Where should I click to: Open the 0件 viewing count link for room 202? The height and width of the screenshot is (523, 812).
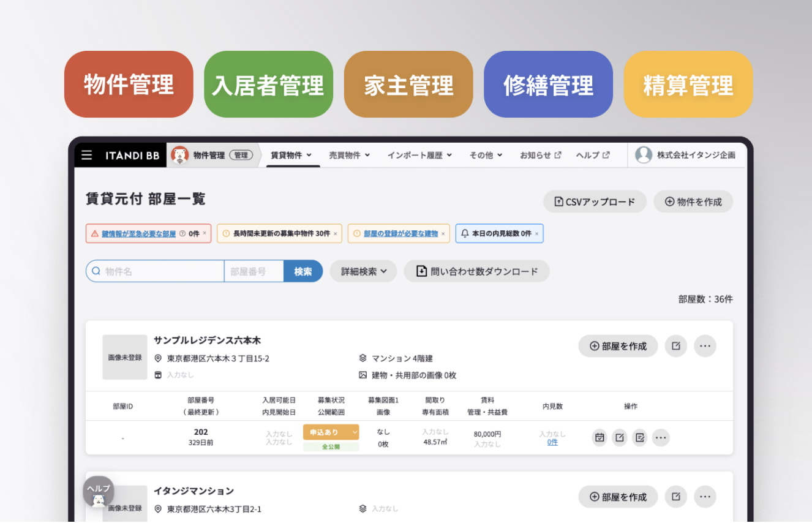(x=552, y=443)
